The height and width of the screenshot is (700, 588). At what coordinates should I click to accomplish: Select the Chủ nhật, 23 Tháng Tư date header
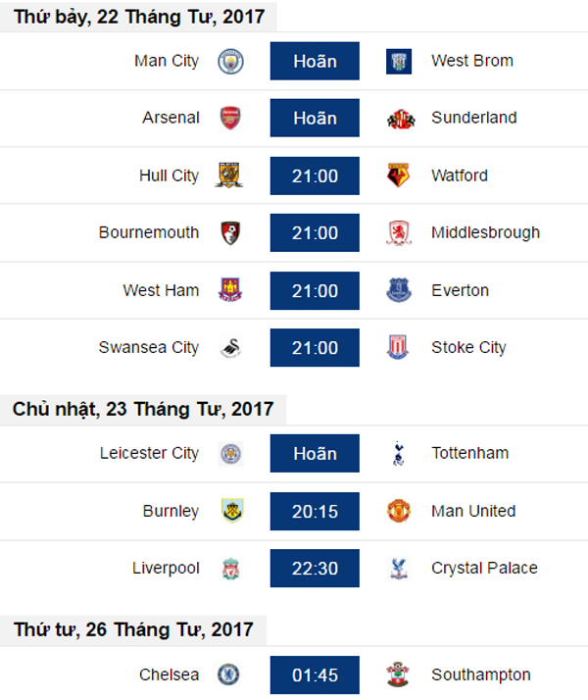(143, 409)
